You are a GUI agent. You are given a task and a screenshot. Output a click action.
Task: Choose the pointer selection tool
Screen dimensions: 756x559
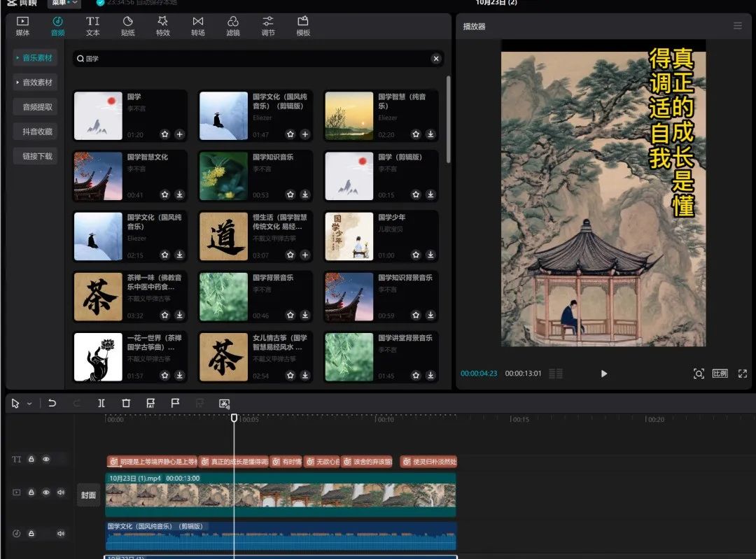click(x=15, y=404)
